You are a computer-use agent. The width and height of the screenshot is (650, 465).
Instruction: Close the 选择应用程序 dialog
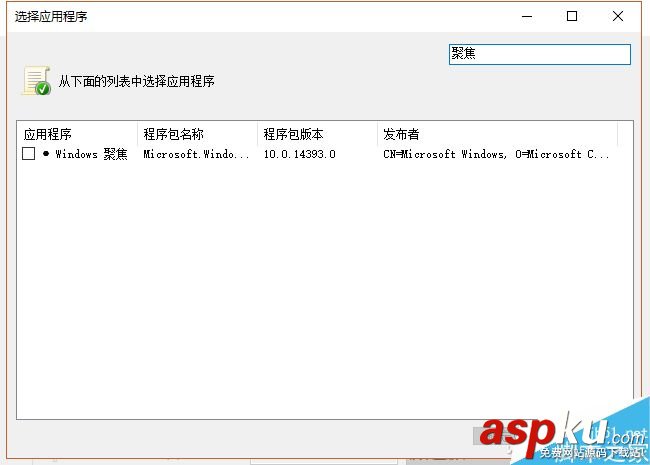pos(618,17)
